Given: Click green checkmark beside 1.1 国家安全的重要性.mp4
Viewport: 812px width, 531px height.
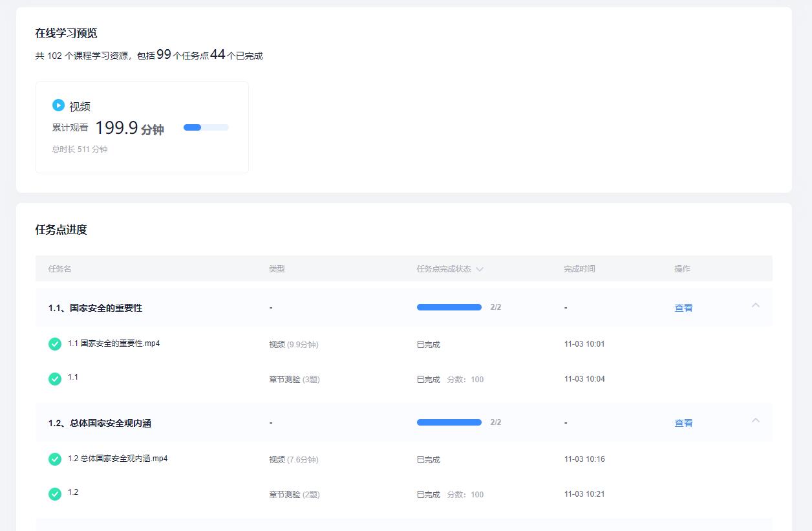Looking at the screenshot, I should click(x=55, y=344).
